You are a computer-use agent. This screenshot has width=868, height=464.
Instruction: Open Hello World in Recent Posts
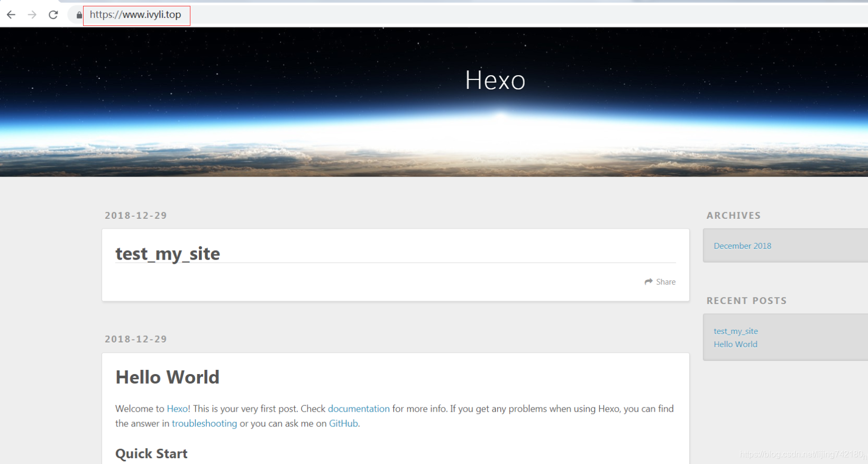tap(735, 344)
